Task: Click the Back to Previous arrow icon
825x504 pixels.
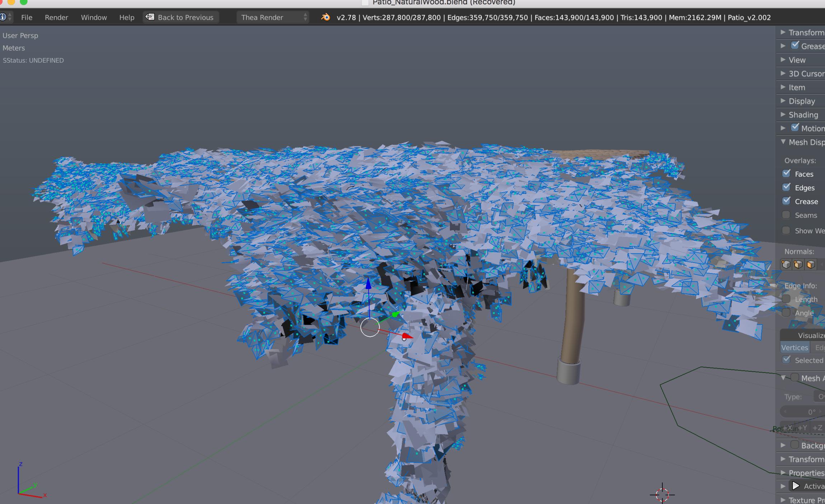Action: tap(150, 17)
